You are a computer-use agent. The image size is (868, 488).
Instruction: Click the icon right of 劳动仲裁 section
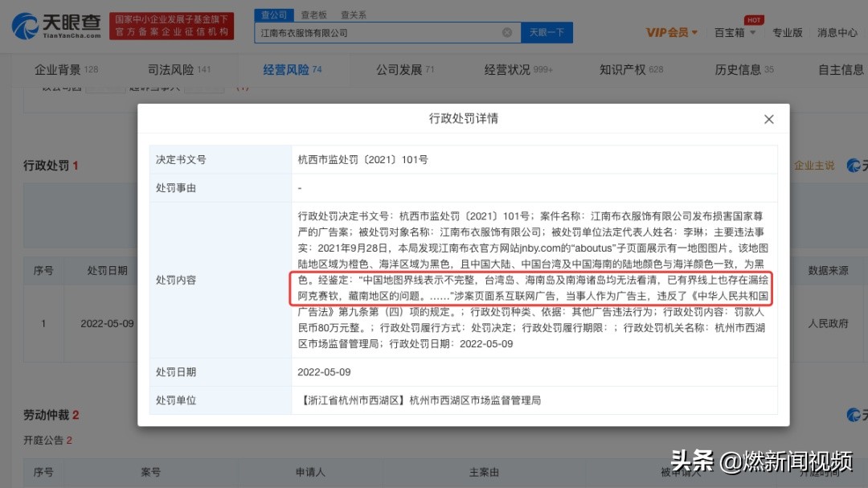pyautogui.click(x=852, y=414)
